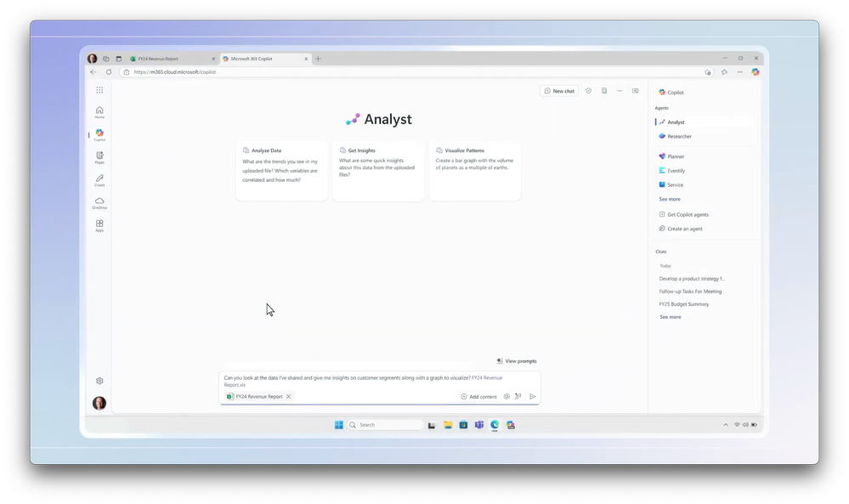Open chat FY25 Budget Summary
This screenshot has height=504, width=849.
(684, 304)
